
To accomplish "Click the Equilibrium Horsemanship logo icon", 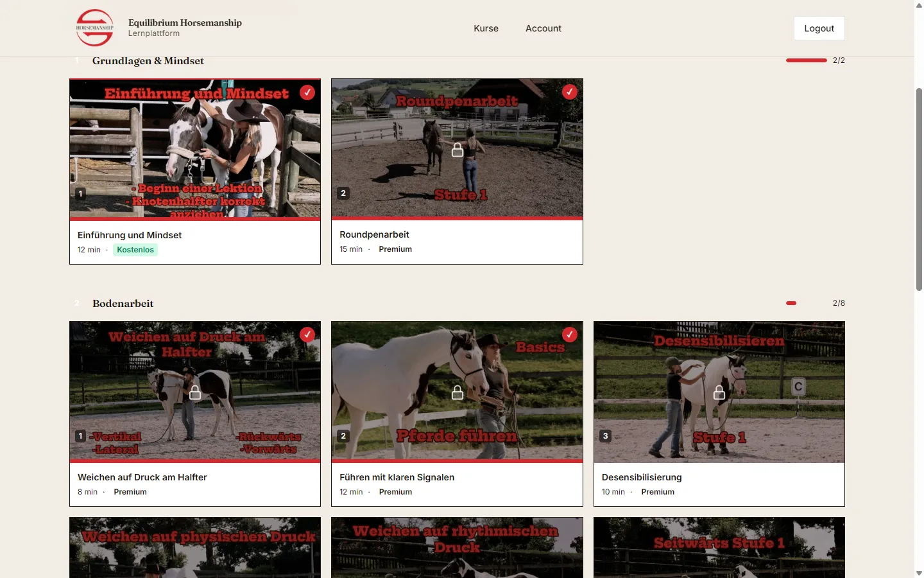I will (x=95, y=28).
